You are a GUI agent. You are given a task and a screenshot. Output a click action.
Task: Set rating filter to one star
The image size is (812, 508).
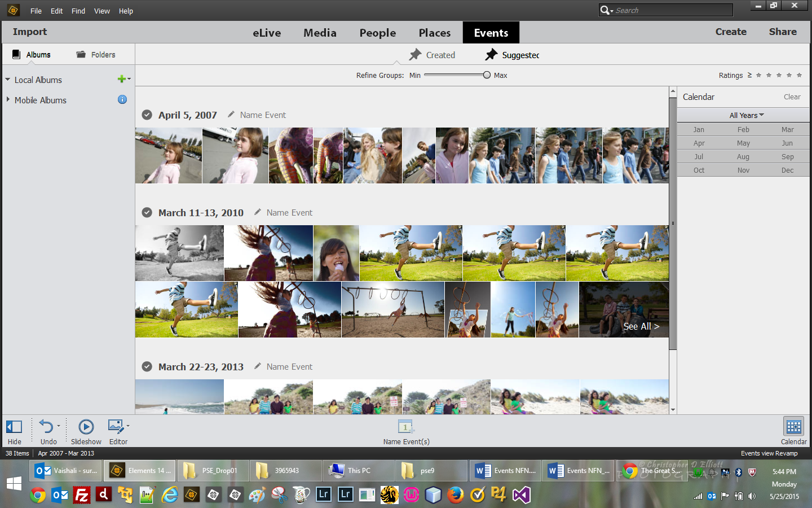(758, 75)
